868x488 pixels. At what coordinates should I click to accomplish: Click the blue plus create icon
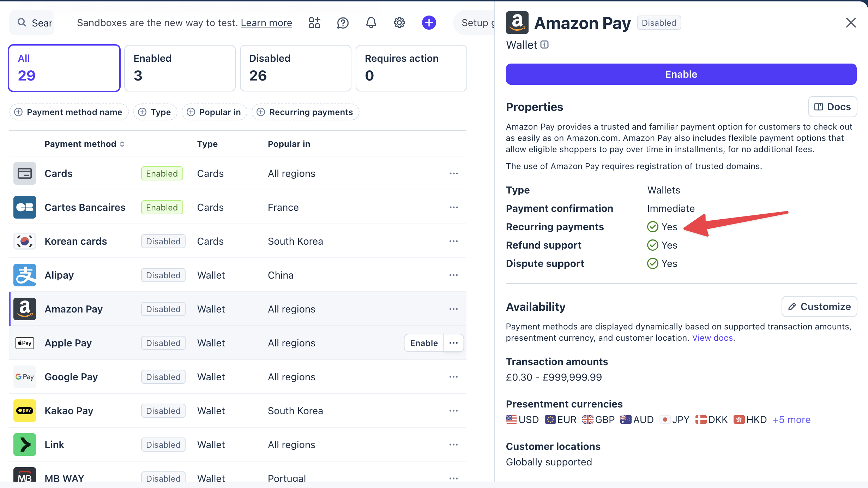(429, 23)
